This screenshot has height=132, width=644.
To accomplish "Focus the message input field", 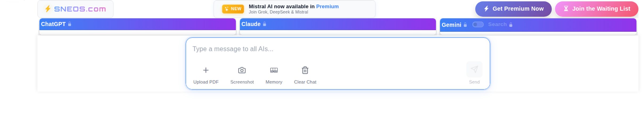I will coord(338,49).
